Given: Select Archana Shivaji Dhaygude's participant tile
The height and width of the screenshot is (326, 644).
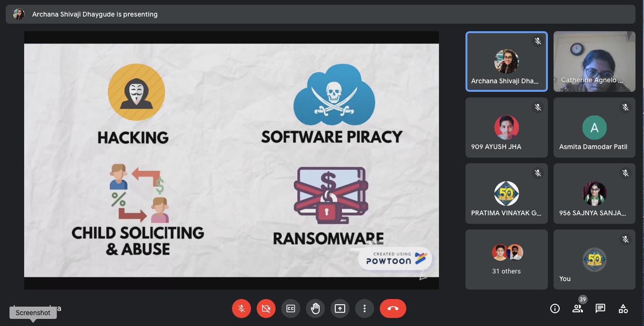Looking at the screenshot, I should point(506,62).
